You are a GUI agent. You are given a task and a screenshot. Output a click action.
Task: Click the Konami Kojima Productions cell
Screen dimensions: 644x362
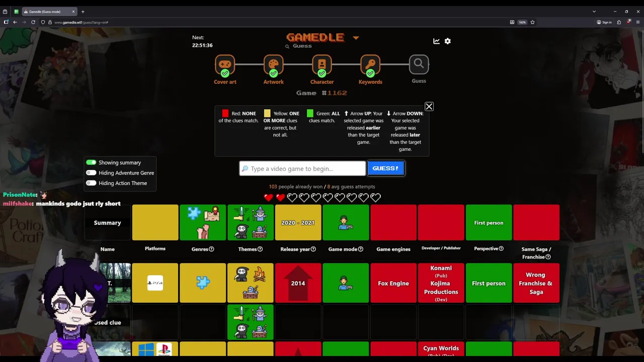click(441, 283)
